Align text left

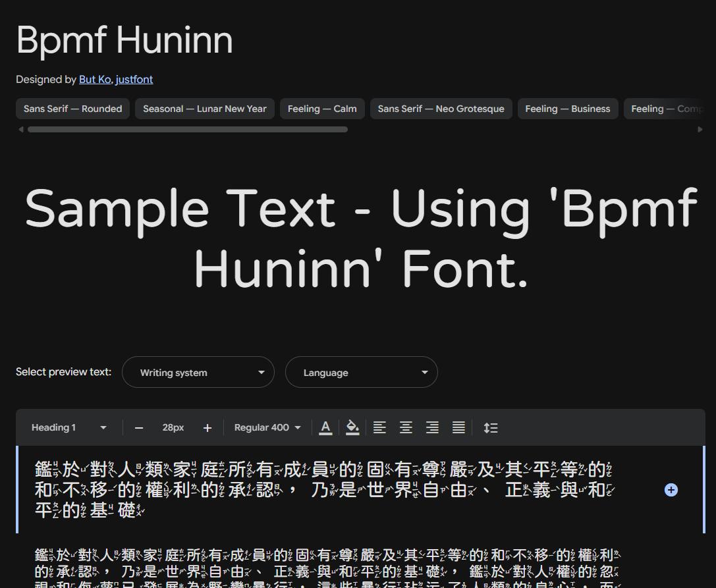(x=379, y=428)
